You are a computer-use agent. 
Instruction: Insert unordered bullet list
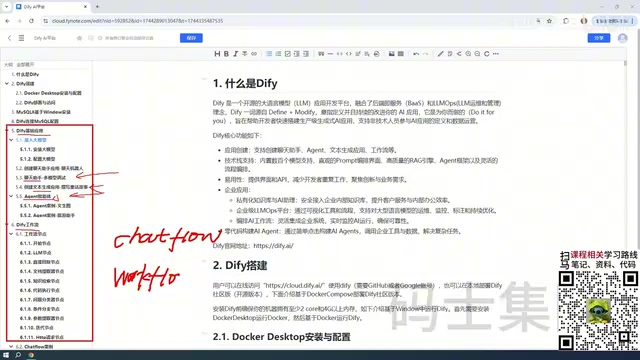pyautogui.click(x=269, y=54)
